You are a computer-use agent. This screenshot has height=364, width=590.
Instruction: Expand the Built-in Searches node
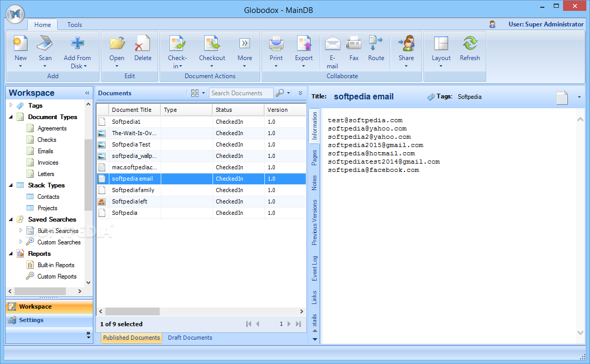point(21,230)
